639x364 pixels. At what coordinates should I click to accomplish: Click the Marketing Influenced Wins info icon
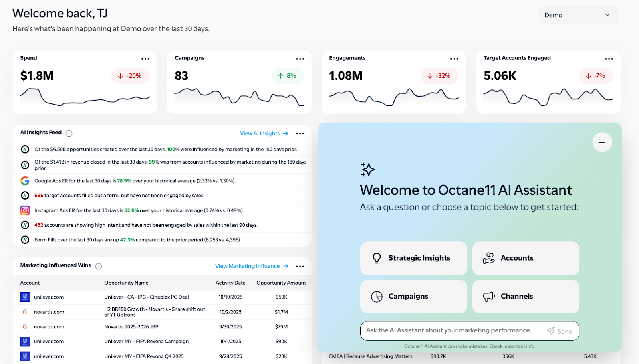[x=99, y=266]
